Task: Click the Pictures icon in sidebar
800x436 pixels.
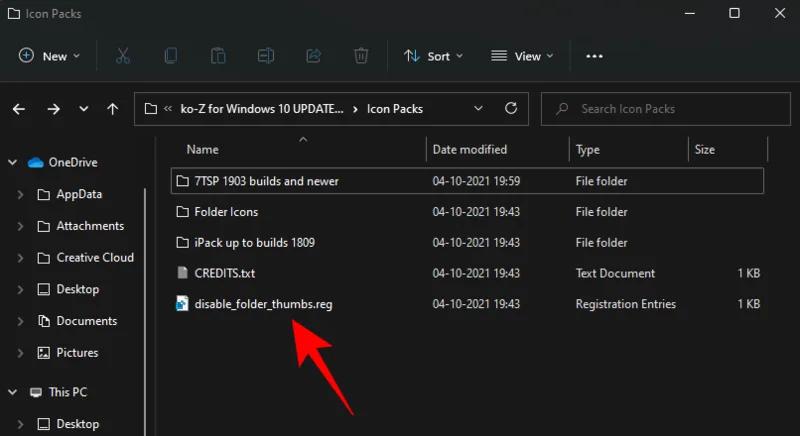Action: (x=44, y=353)
